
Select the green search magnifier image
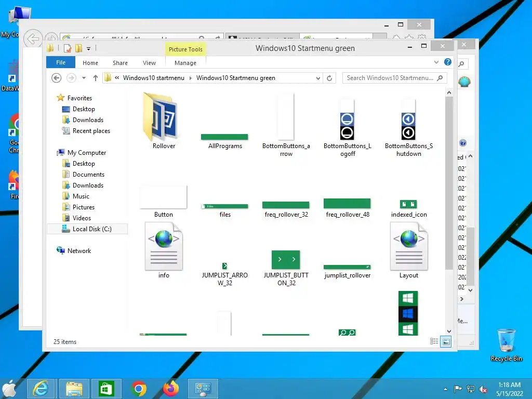pyautogui.click(x=347, y=332)
